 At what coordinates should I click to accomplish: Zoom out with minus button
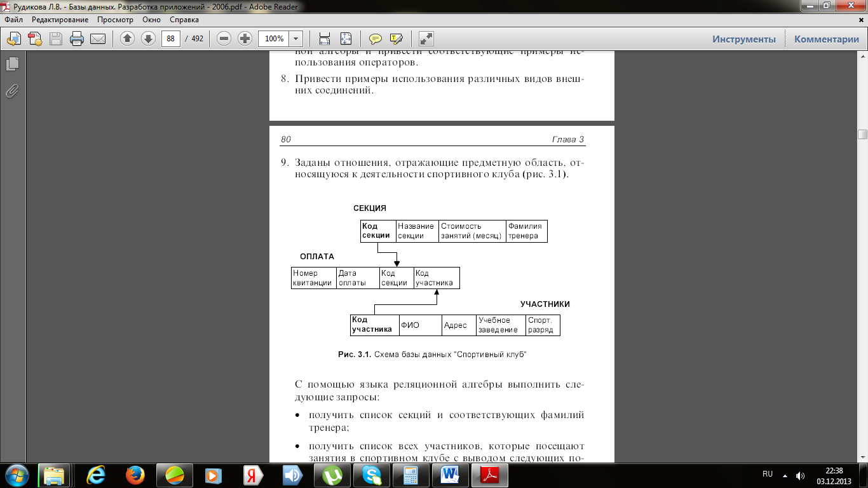pos(224,39)
